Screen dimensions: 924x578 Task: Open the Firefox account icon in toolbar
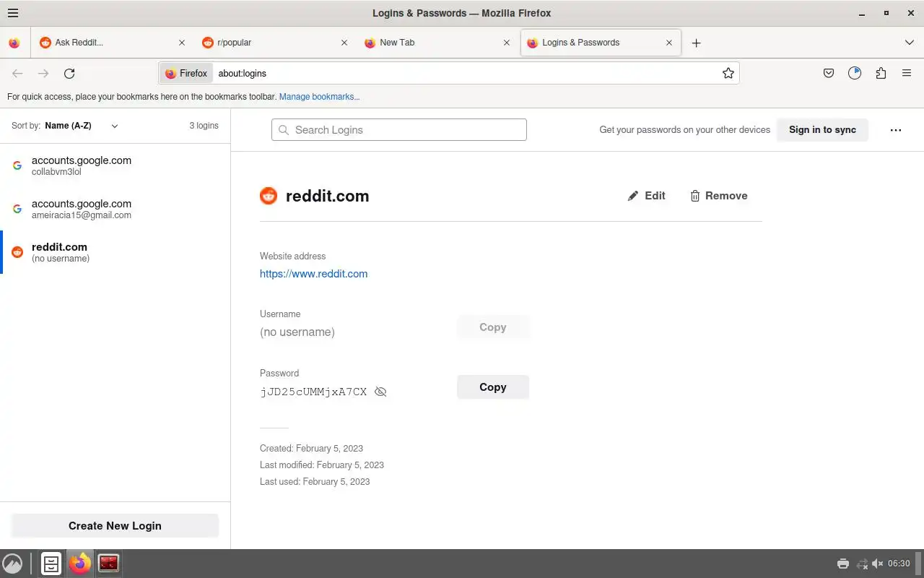click(x=855, y=73)
